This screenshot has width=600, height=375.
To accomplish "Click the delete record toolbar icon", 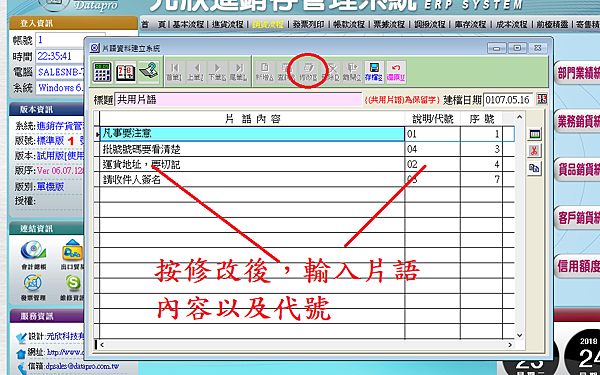I will tap(330, 72).
